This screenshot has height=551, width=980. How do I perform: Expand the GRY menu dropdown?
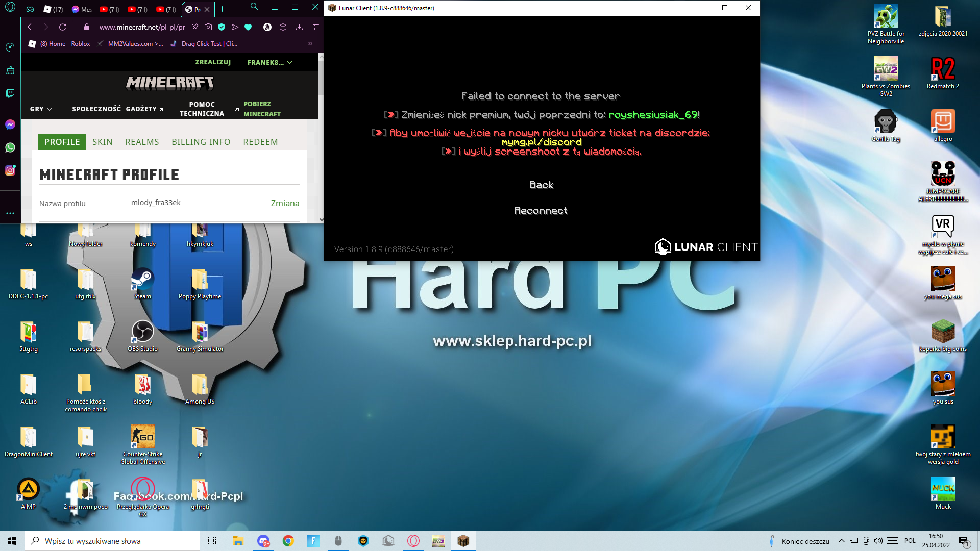point(41,109)
